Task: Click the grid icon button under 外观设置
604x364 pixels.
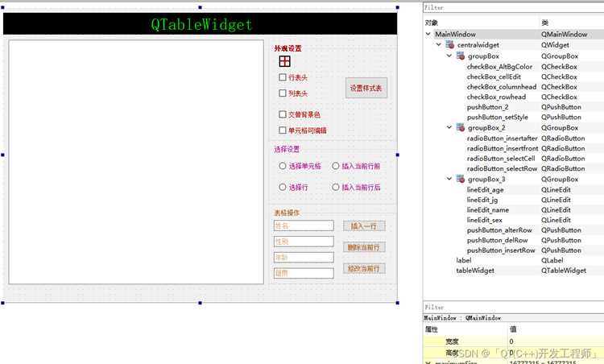Action: (284, 61)
